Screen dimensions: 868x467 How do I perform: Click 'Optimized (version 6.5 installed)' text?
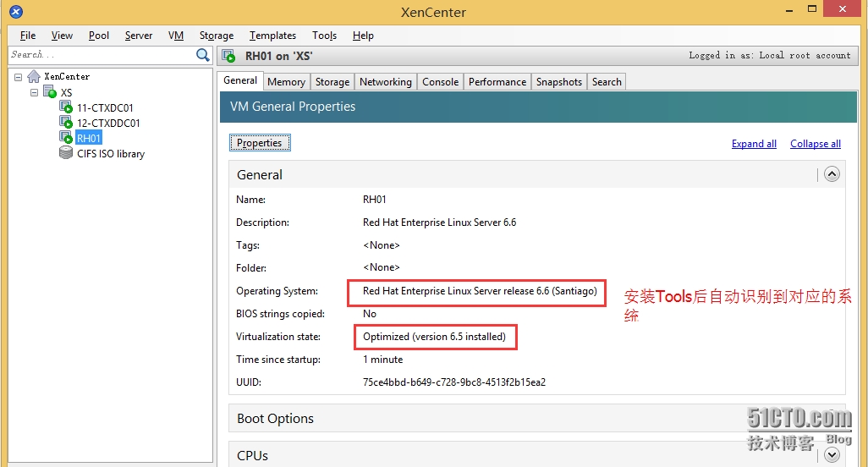tap(434, 337)
